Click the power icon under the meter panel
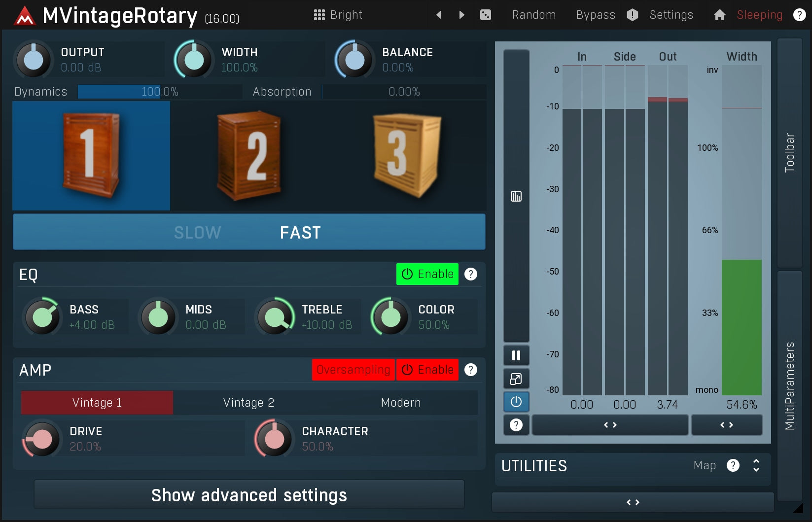 516,402
